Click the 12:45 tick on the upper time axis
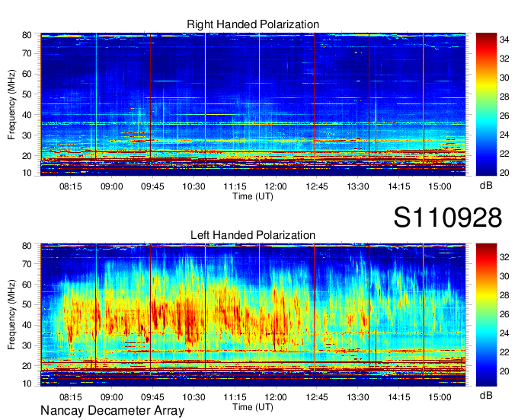 [317, 186]
